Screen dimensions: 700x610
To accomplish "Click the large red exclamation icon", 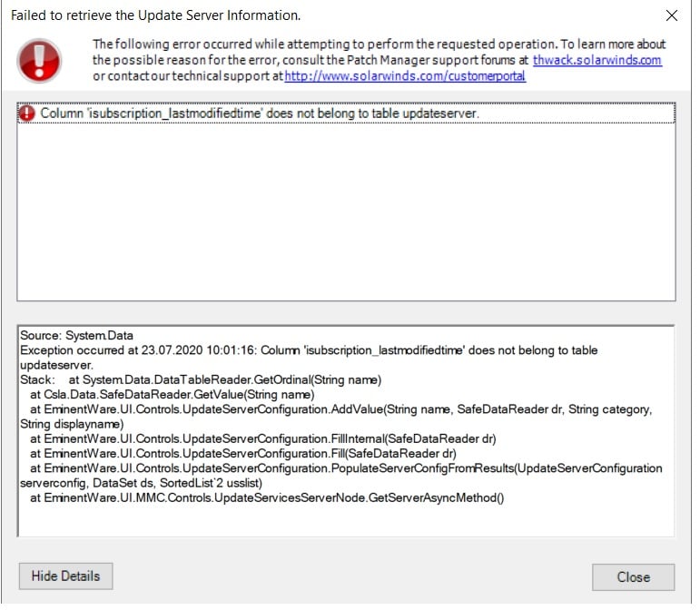I will pyautogui.click(x=39, y=60).
